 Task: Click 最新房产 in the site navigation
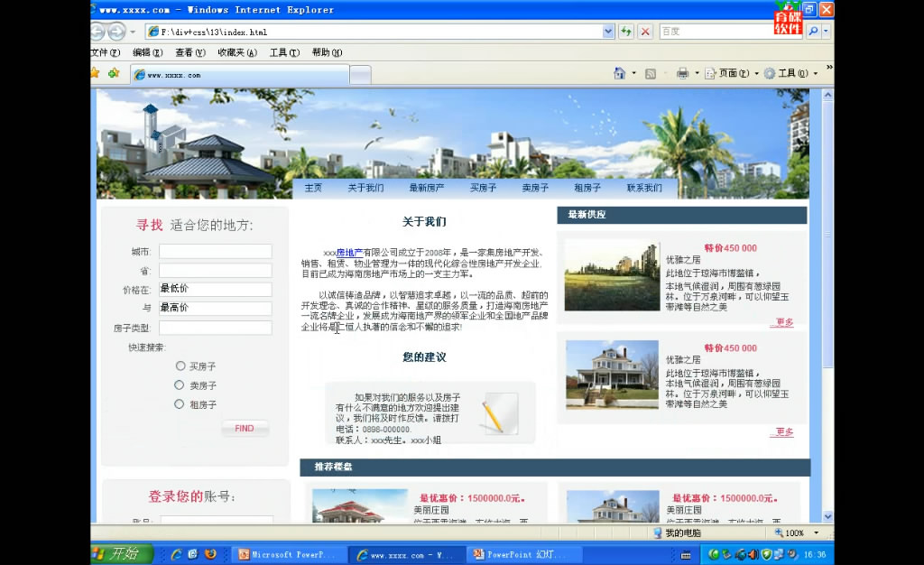[x=427, y=188]
